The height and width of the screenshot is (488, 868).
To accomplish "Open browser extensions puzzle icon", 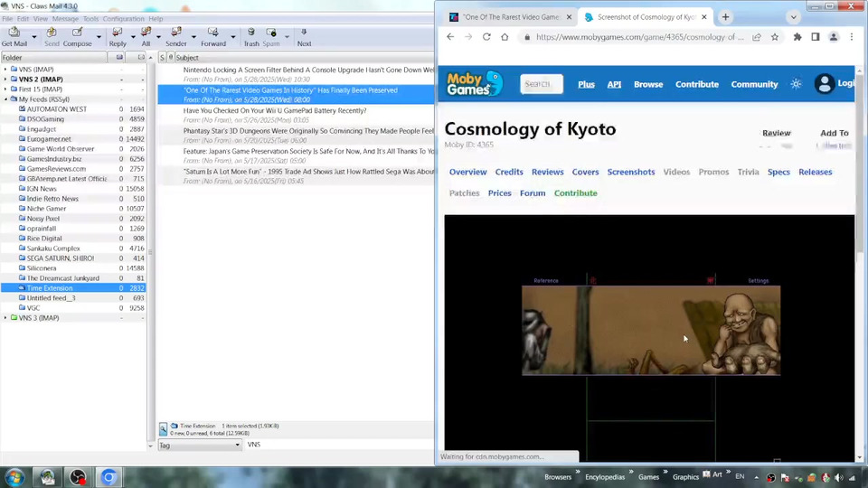I will pos(797,37).
